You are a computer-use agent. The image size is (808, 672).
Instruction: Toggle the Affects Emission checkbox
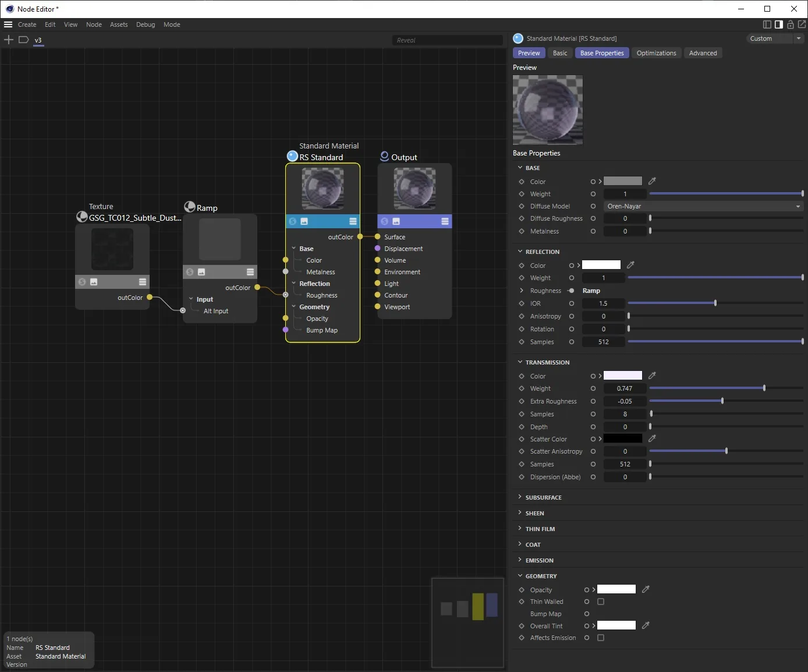click(601, 638)
